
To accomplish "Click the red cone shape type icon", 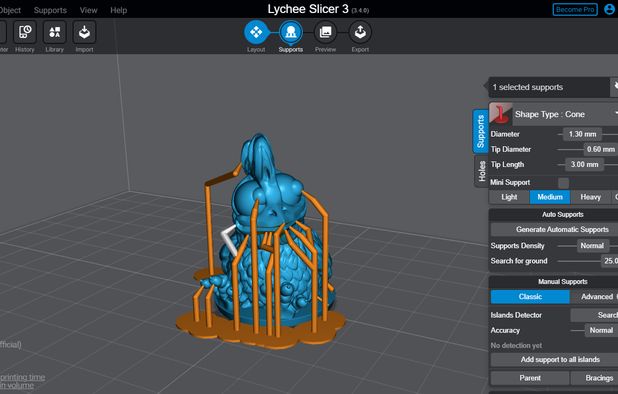I will click(x=501, y=114).
